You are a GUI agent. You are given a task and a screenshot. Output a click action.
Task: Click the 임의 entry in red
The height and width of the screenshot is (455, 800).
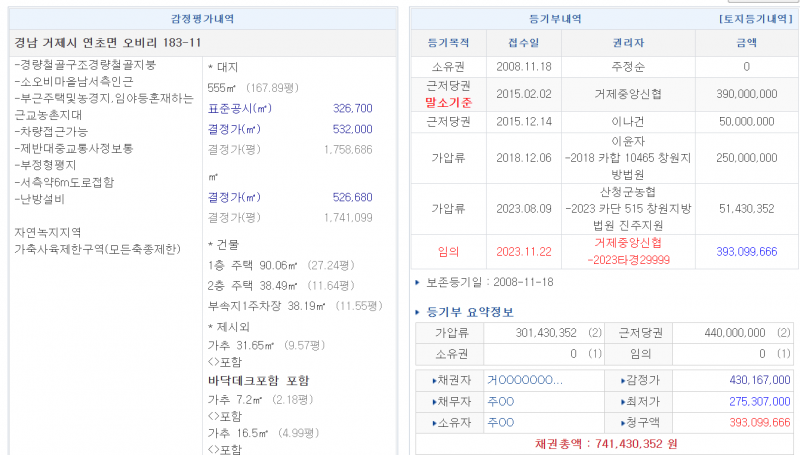click(x=448, y=251)
